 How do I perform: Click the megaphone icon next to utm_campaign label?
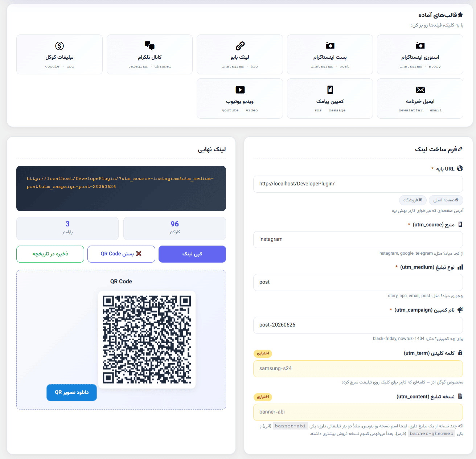coord(460,310)
